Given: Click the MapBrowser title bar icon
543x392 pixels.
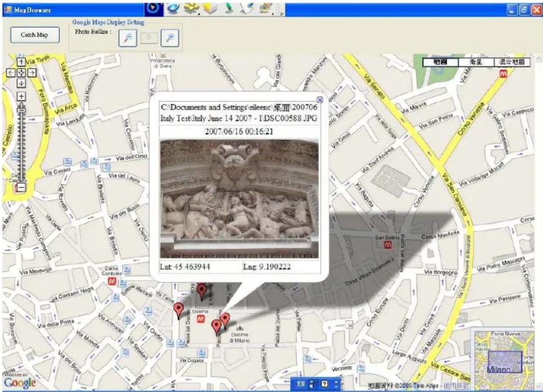Looking at the screenshot, I should (x=8, y=9).
